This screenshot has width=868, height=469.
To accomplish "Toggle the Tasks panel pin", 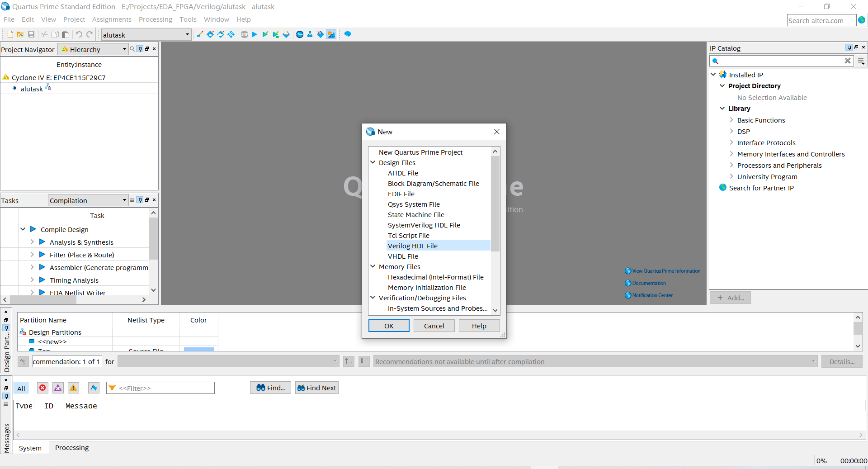I will point(140,200).
